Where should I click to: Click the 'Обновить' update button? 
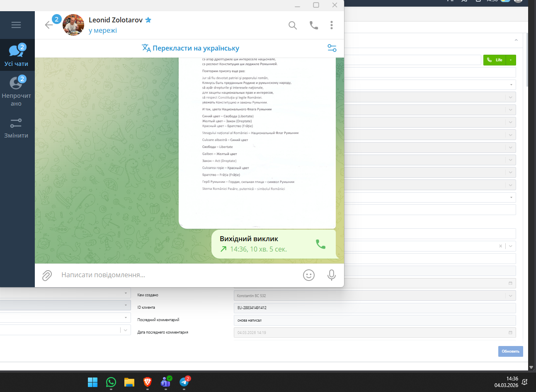pos(511,351)
